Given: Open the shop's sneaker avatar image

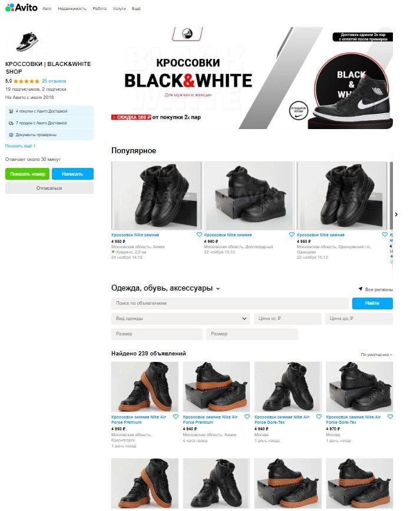Looking at the screenshot, I should pyautogui.click(x=27, y=42).
